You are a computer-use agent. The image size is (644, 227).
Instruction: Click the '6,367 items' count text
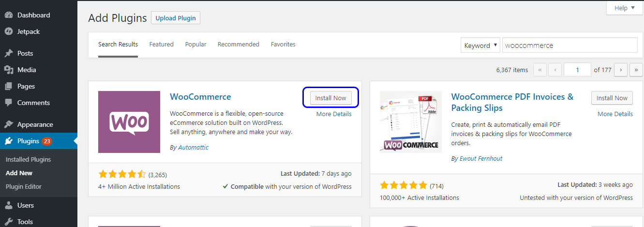point(512,70)
